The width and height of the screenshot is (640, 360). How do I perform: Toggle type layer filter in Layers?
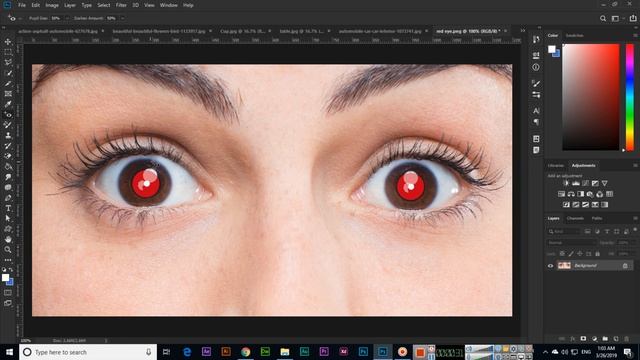607,231
